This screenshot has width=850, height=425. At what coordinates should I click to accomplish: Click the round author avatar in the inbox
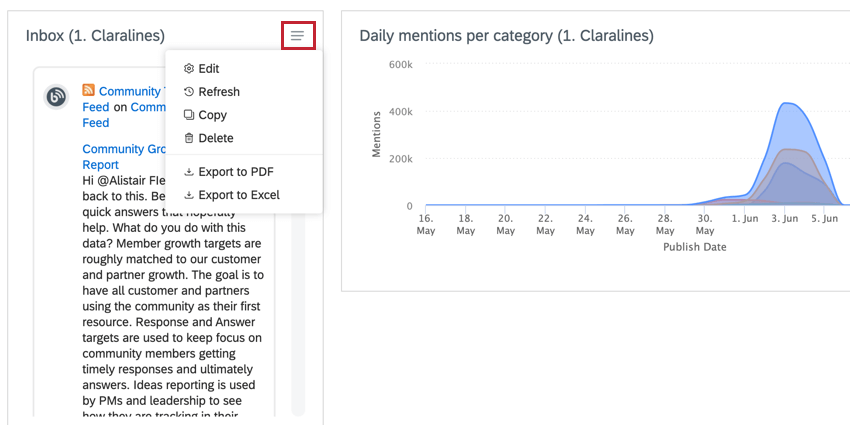(58, 97)
